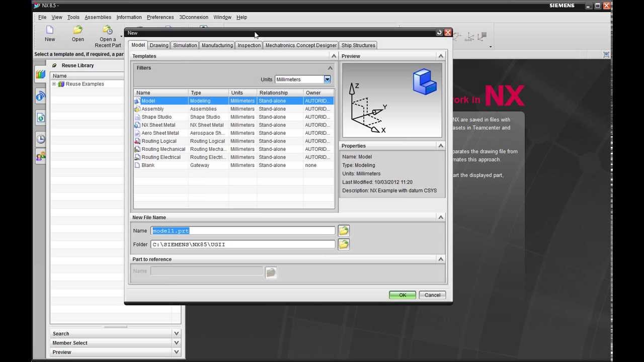Image resolution: width=644 pixels, height=362 pixels.
Task: Open the web browser page sidebar tab
Action: point(41,118)
